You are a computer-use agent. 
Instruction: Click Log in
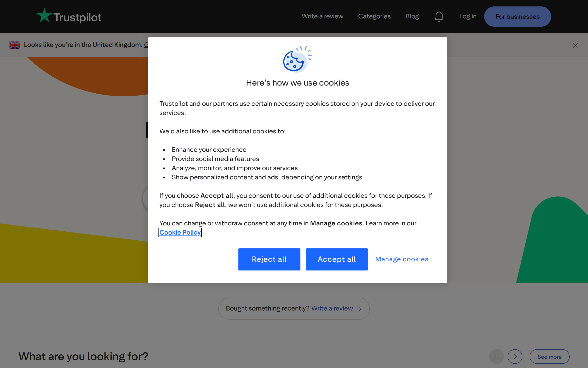click(x=468, y=16)
